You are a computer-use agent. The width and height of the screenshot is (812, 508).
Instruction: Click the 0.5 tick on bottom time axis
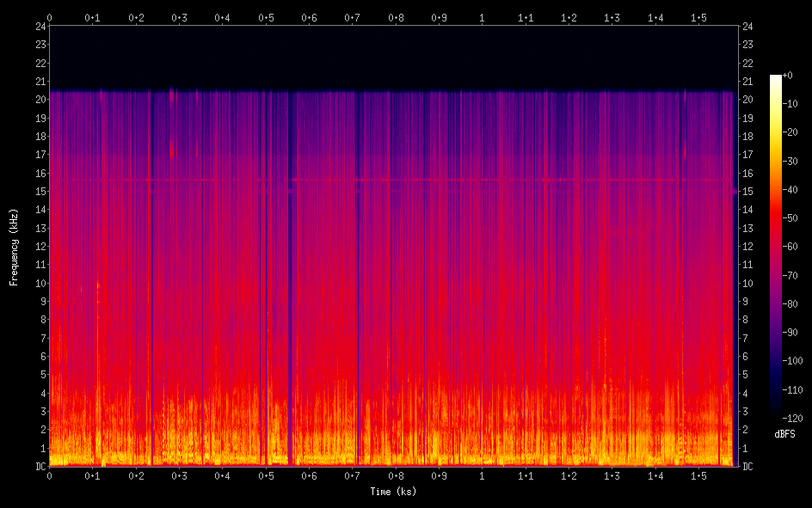266,475
